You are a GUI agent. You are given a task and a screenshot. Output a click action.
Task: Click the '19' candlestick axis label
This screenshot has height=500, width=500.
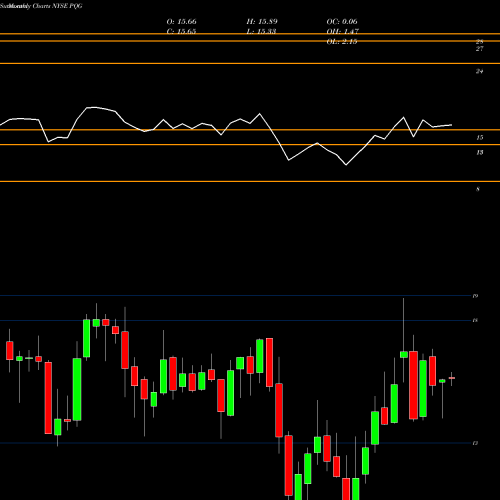pyautogui.click(x=475, y=296)
